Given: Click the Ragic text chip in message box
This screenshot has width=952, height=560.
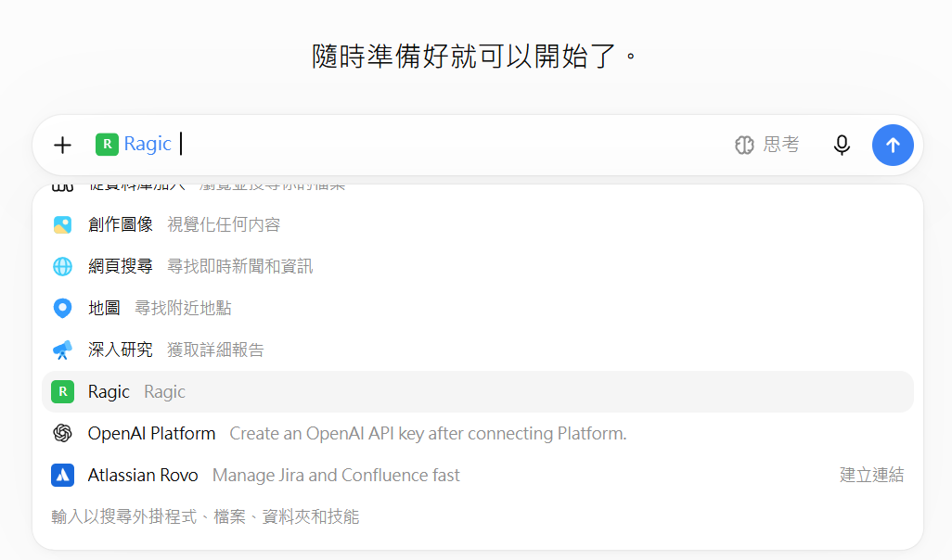Looking at the screenshot, I should point(148,145).
